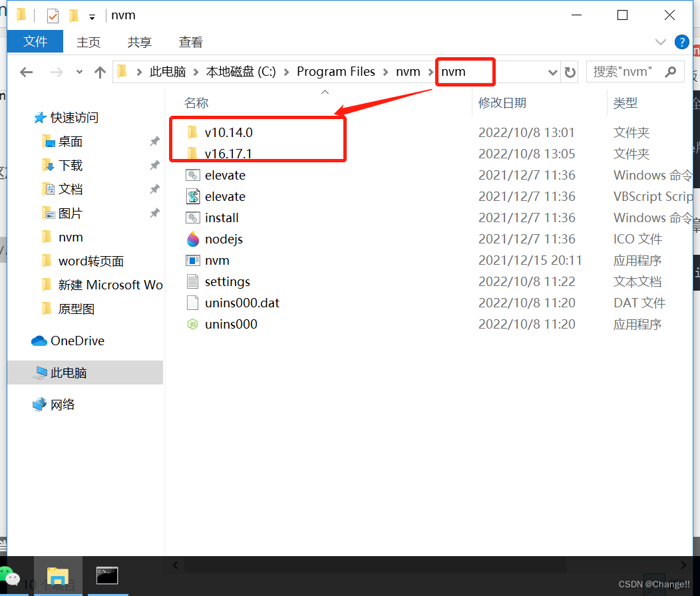Click the VBScript Scrip type cell
The image size is (700, 596).
point(653,196)
